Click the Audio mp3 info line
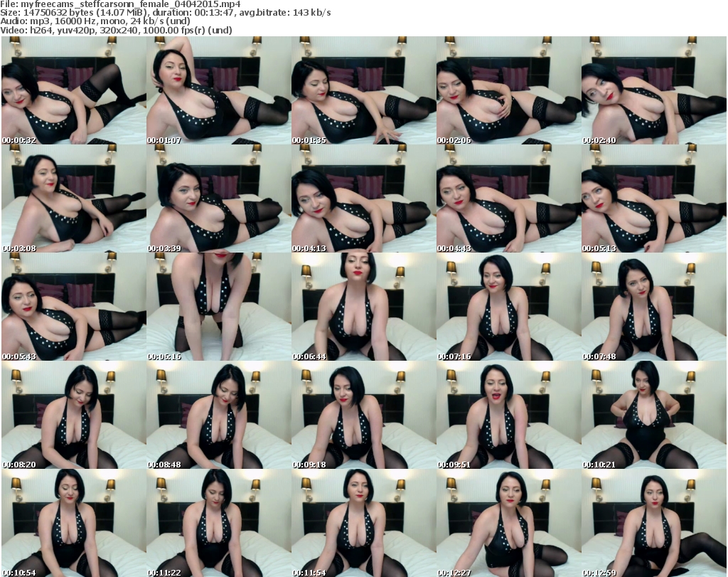This screenshot has height=577, width=728. (x=96, y=21)
